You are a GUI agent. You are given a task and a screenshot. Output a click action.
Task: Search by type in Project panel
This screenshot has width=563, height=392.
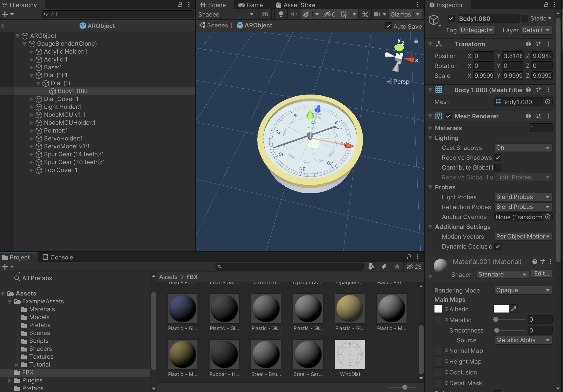point(371,266)
